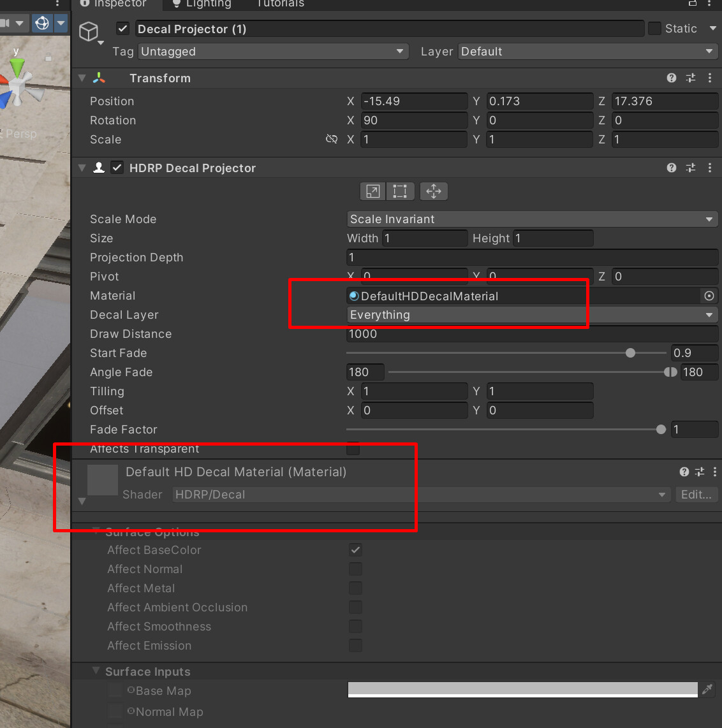Toggle Affect Ambient Occlusion checkbox
The image size is (722, 728).
click(x=355, y=607)
